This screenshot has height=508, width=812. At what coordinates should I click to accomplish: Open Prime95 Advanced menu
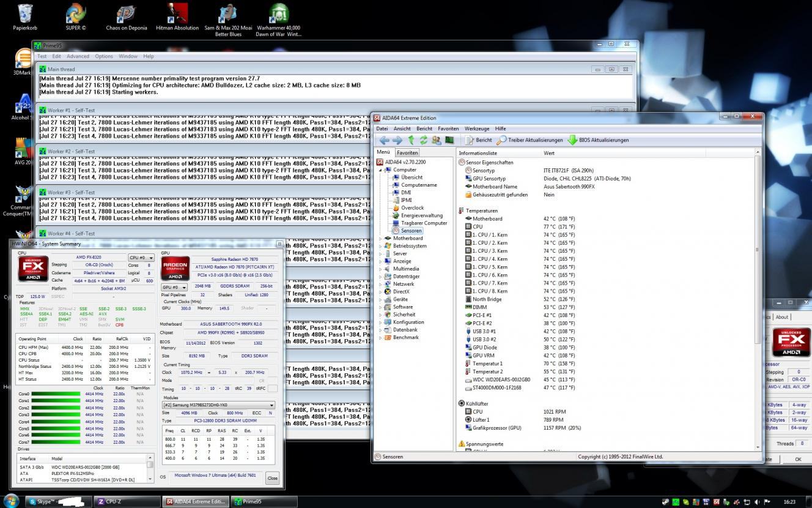pyautogui.click(x=78, y=56)
